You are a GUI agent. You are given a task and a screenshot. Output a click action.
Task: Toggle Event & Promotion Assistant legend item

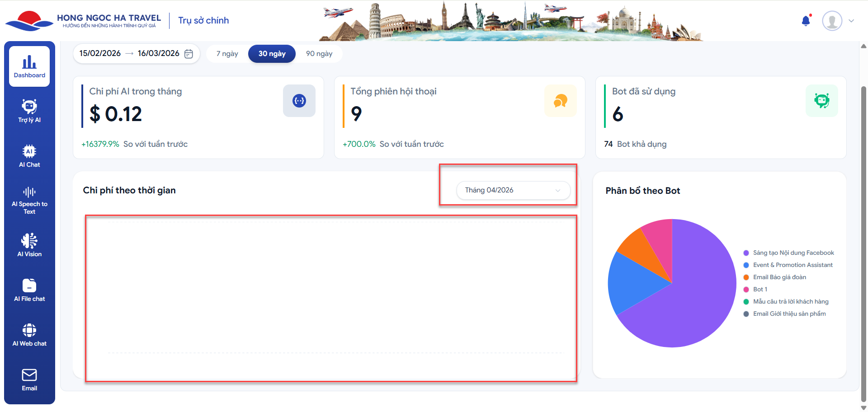coord(793,265)
